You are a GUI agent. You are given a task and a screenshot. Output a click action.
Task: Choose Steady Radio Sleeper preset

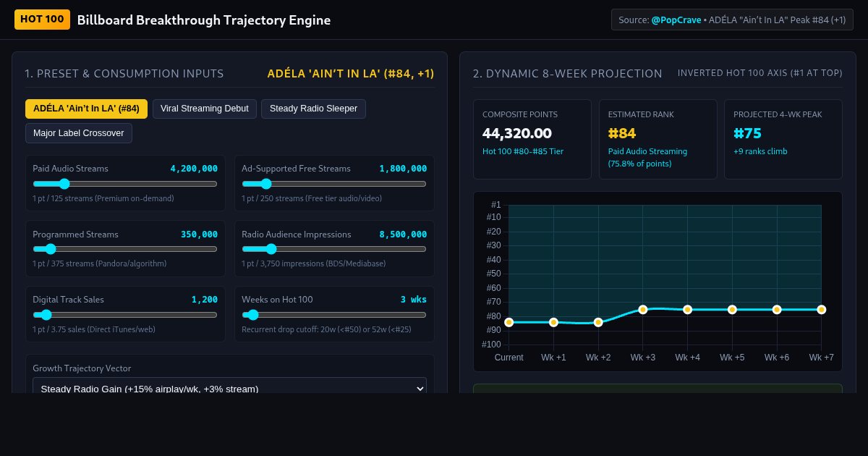[x=313, y=109]
